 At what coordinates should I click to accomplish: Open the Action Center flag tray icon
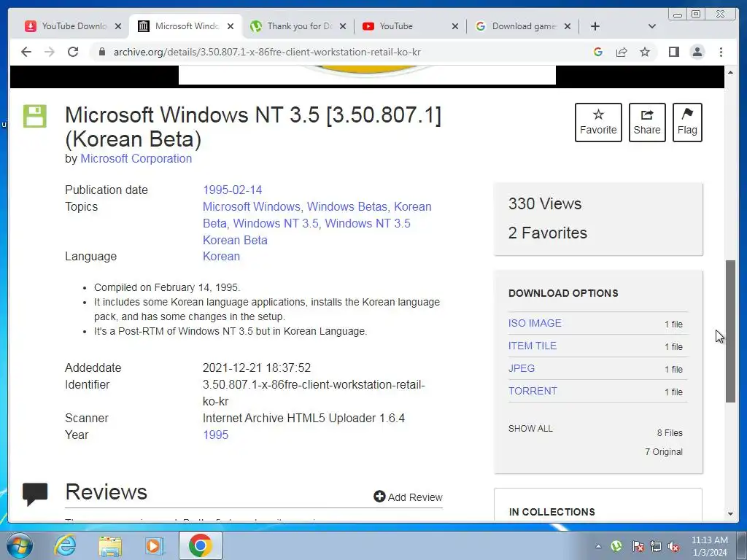point(638,546)
